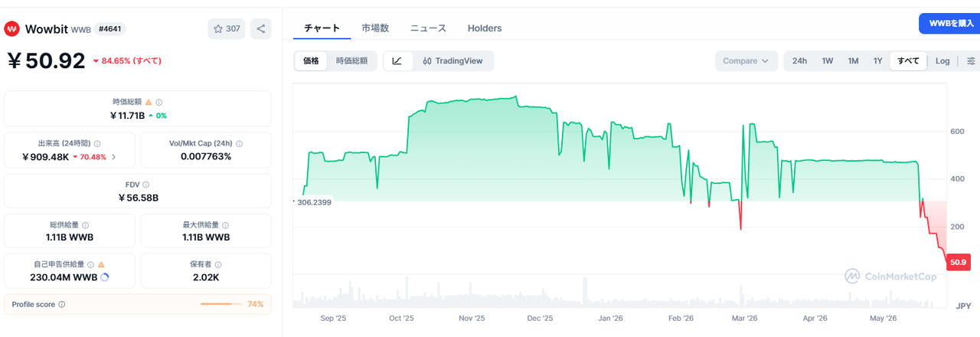
Task: Click the market cap warning triangle icon
Action: click(149, 102)
